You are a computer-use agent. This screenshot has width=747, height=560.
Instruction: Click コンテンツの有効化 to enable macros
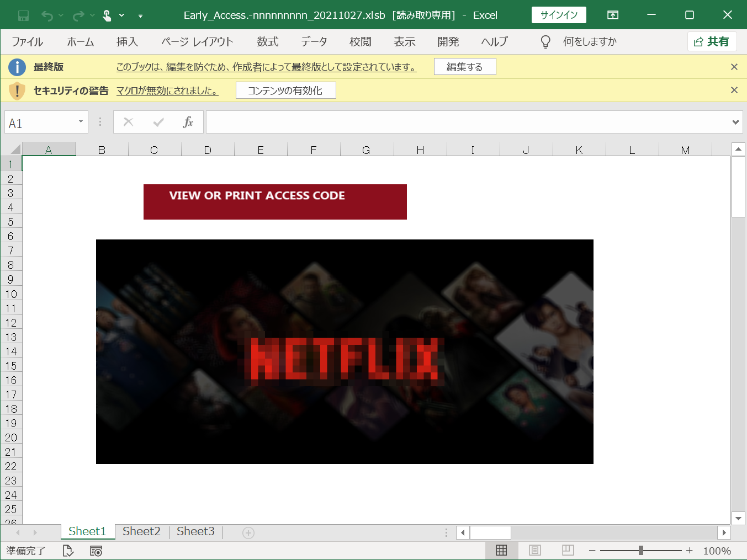[x=285, y=90]
